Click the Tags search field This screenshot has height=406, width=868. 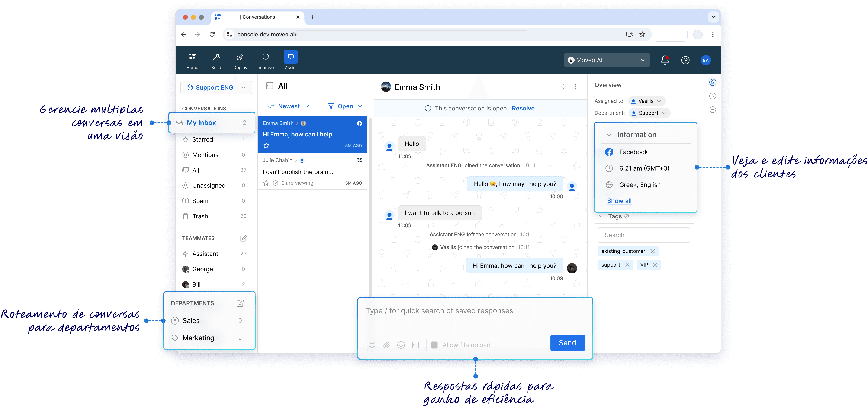(x=644, y=235)
